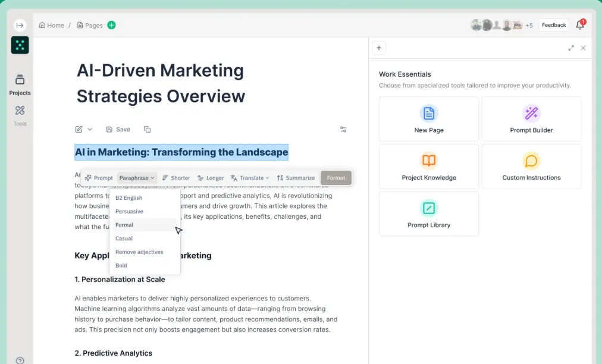
Task: Expand the edit mode chevron
Action: coord(90,130)
